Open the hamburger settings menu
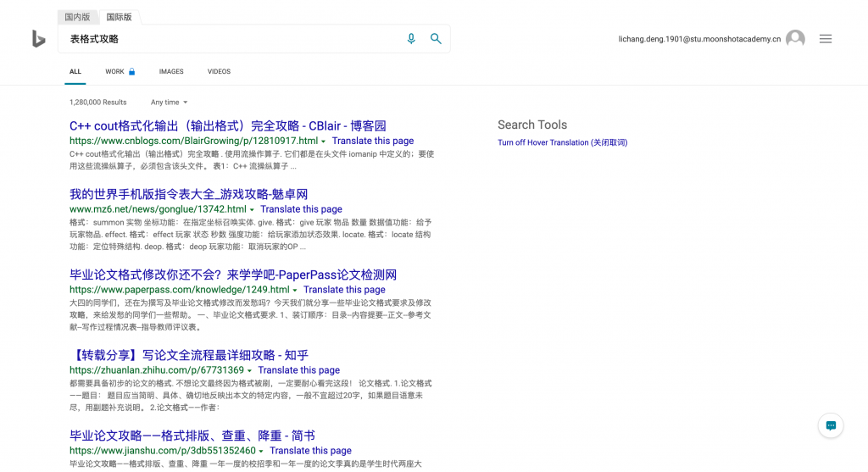Viewport: 868px width, 472px height. [826, 39]
